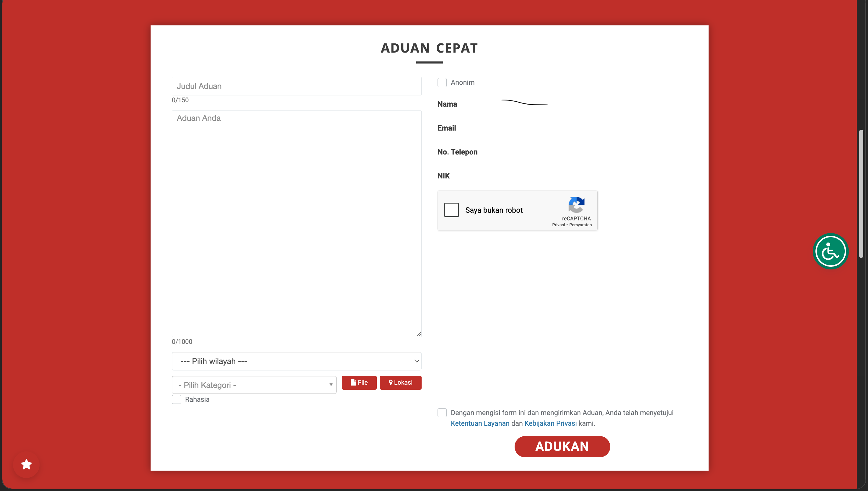868x491 pixels.
Task: Click the Lokasi pin button
Action: (400, 382)
